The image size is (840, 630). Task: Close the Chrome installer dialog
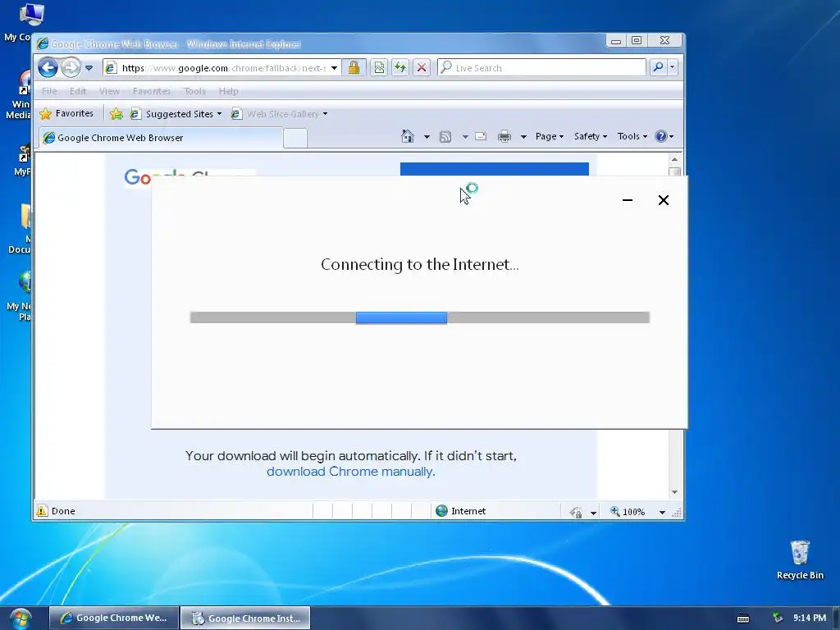[663, 200]
